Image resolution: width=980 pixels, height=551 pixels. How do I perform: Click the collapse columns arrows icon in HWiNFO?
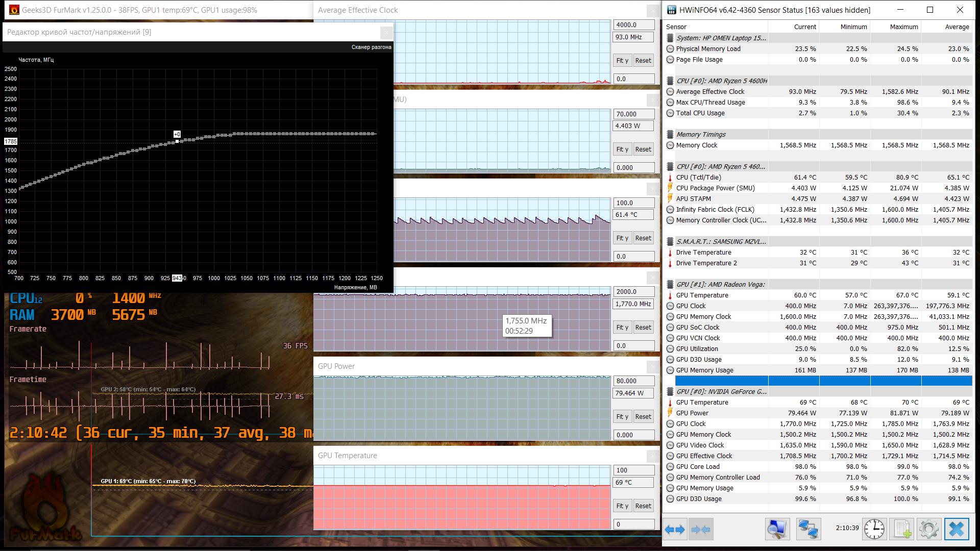701,530
